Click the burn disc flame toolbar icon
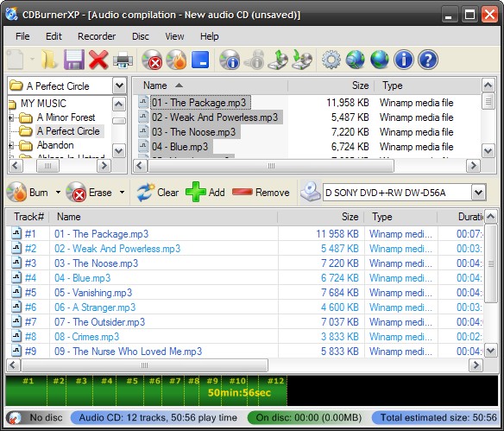 click(x=176, y=60)
